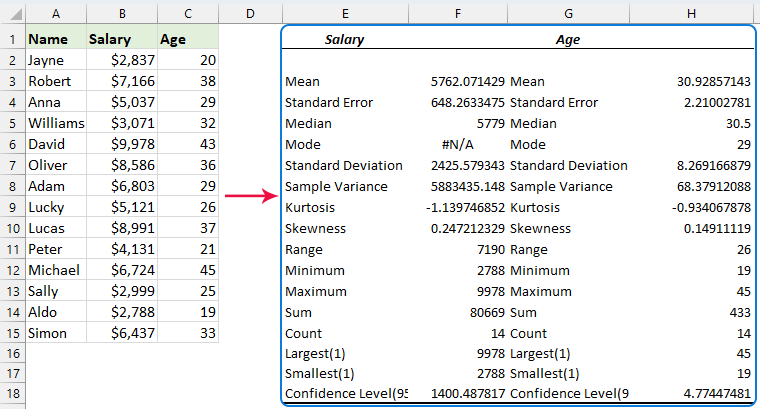This screenshot has width=760, height=409.
Task: Select column B header
Action: point(120,13)
